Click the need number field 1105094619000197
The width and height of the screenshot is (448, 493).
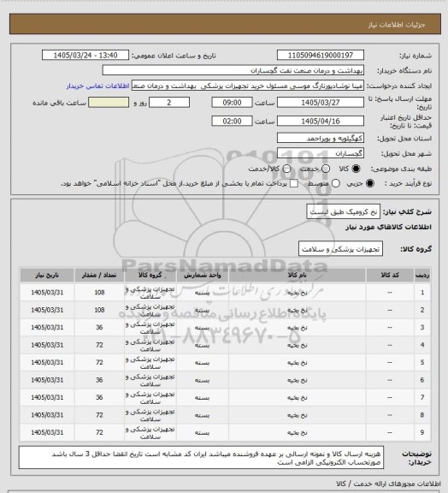[x=321, y=55]
